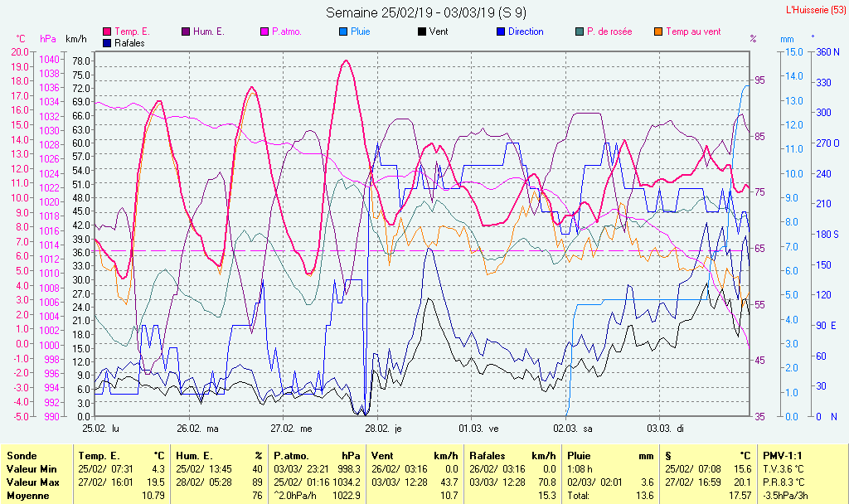Click the P.atmo. column header in table
The height and width of the screenshot is (504, 849).
(x=291, y=456)
